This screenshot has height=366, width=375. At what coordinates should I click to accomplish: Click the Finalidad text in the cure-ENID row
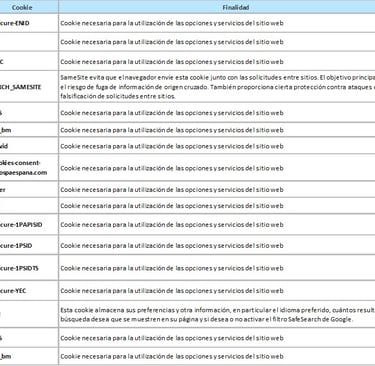click(x=172, y=23)
